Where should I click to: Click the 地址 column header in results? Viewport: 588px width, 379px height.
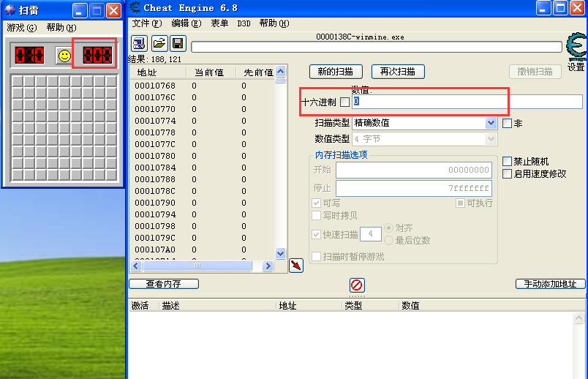[x=158, y=72]
